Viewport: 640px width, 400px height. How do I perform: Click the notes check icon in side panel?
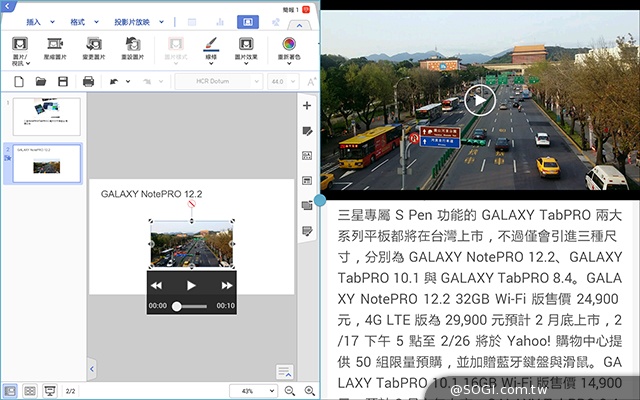point(307,231)
